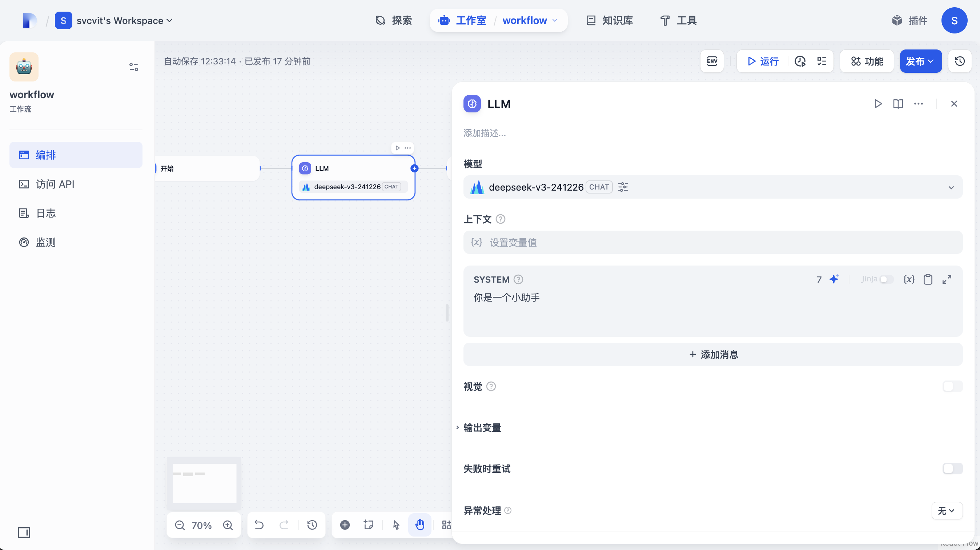Run the workflow with the 运行 button

pos(762,61)
